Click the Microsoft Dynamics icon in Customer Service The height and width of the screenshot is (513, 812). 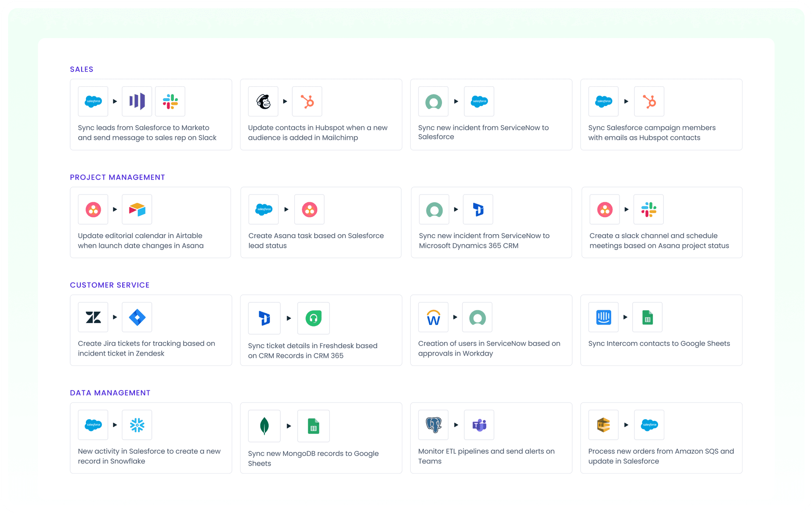point(264,318)
